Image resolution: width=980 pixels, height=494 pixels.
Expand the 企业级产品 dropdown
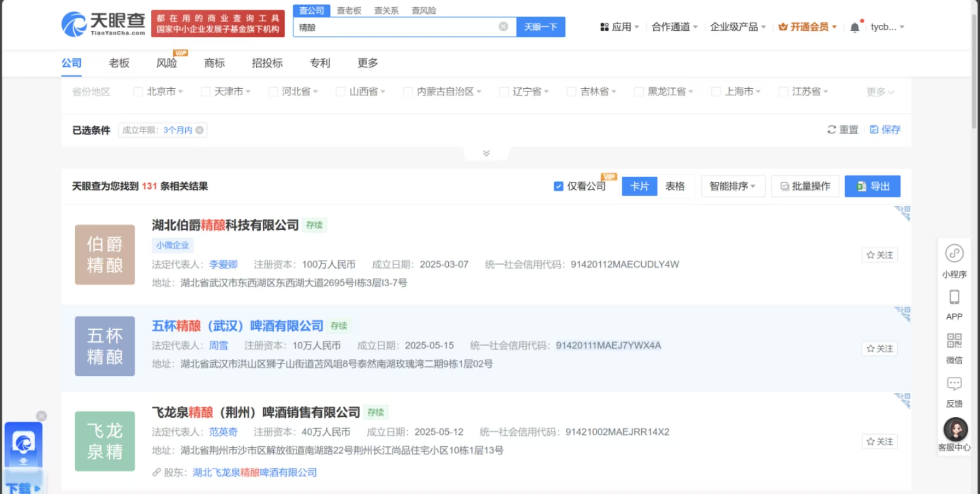click(738, 27)
